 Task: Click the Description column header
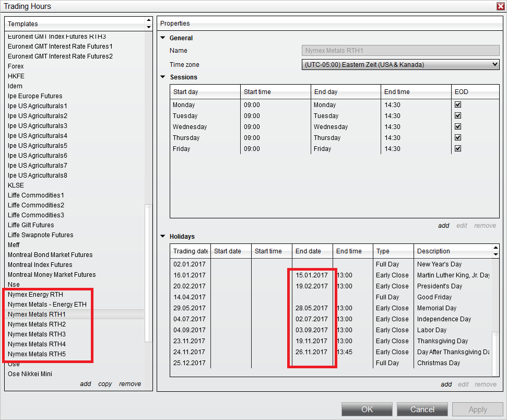tap(452, 251)
